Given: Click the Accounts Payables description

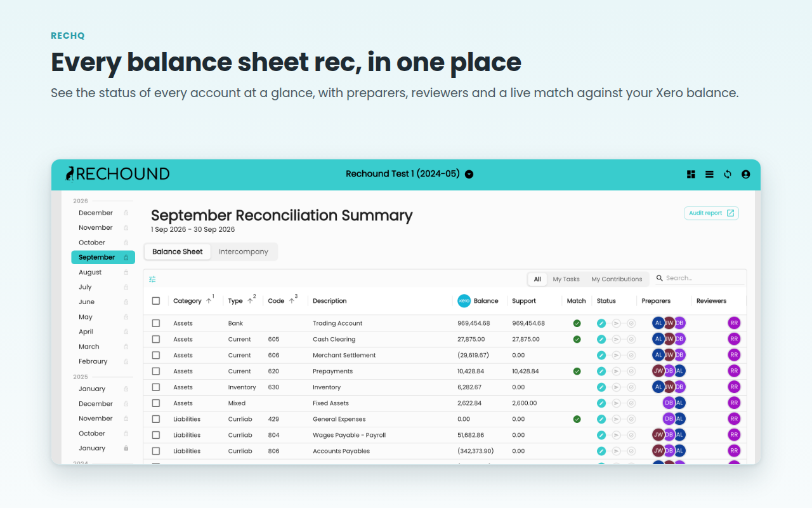Looking at the screenshot, I should (x=341, y=451).
